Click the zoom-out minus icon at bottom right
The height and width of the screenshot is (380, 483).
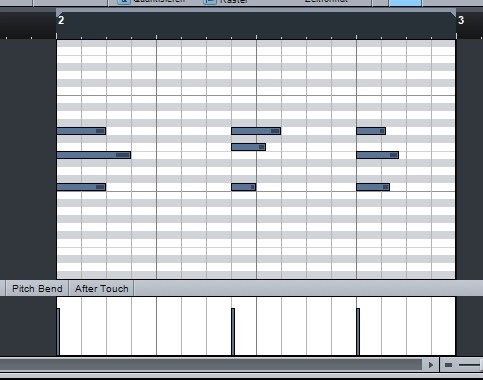coord(448,365)
